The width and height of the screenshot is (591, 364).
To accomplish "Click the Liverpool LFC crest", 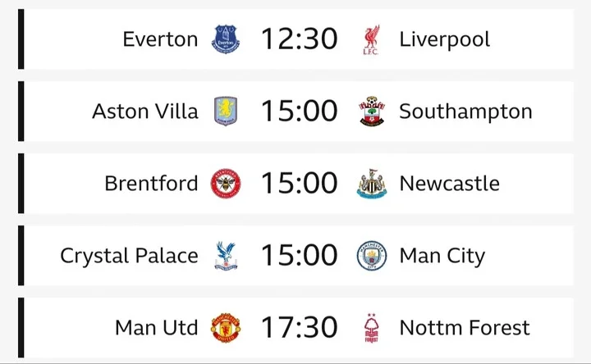I will coord(372,40).
